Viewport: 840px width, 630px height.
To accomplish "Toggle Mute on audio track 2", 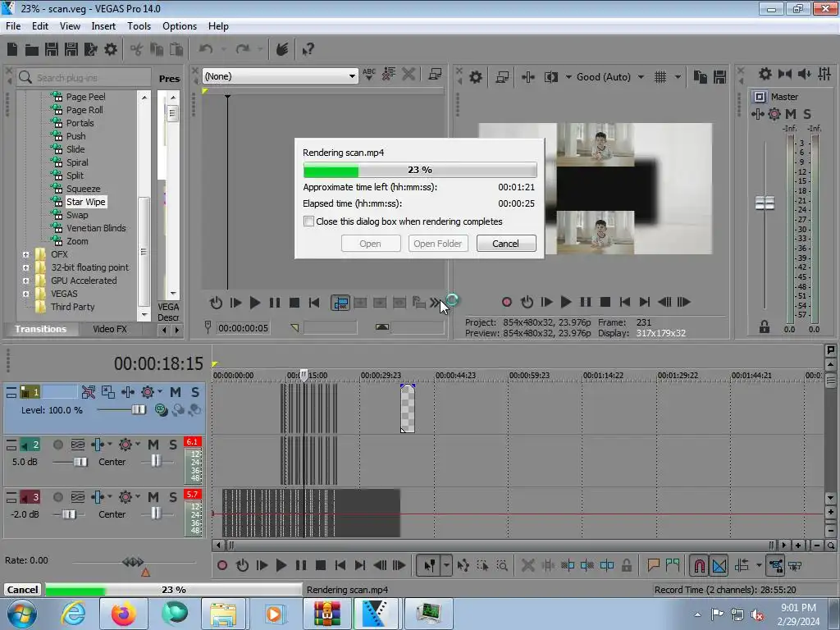I will click(153, 445).
